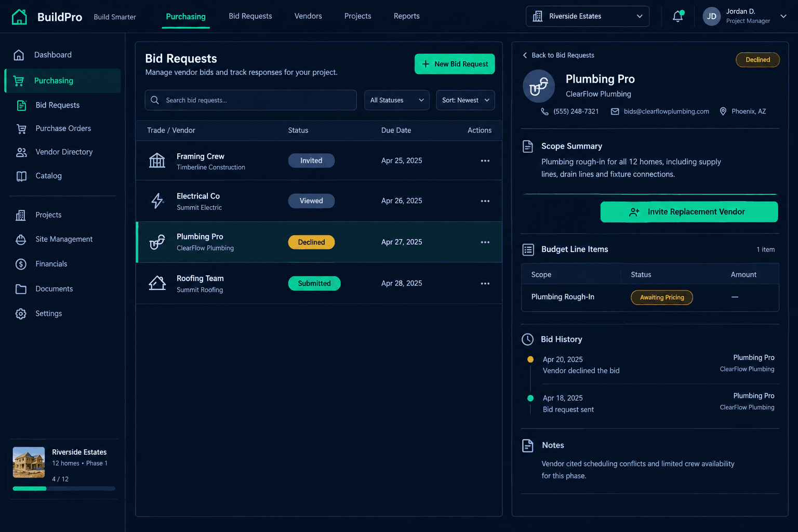Click the Catalog book icon
Viewport: 798px width, 532px height.
click(x=21, y=176)
